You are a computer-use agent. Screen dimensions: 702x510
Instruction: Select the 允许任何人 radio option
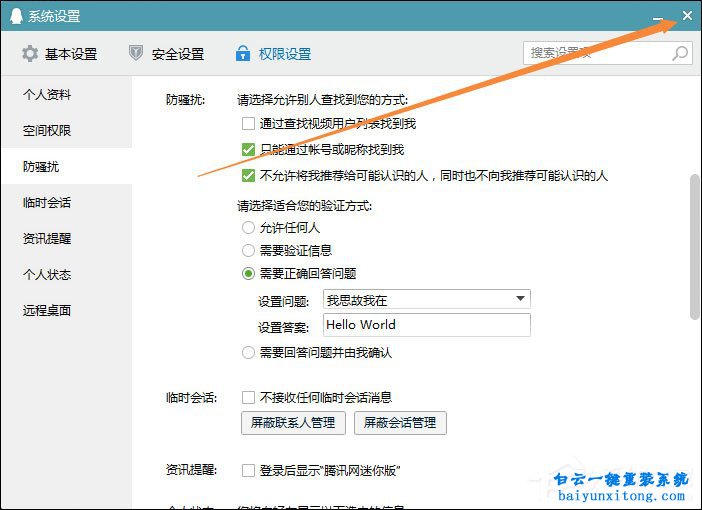coord(249,228)
